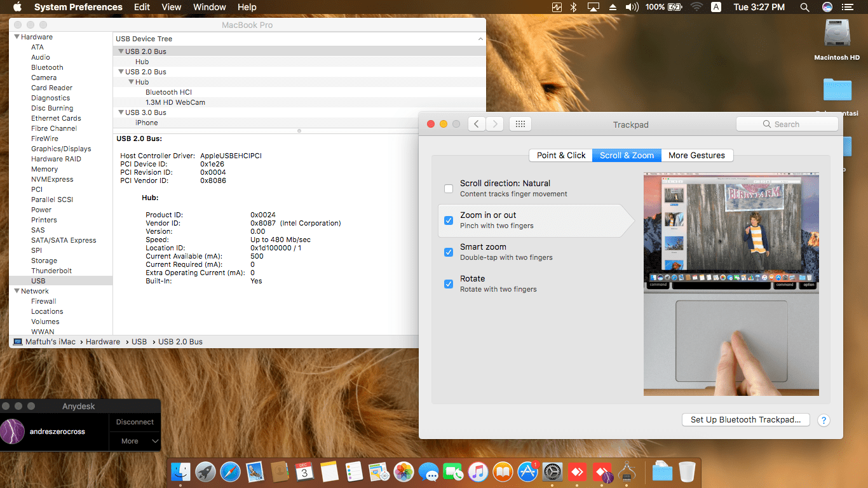This screenshot has height=488, width=868.
Task: Open Calendar icon showing DEC 3
Action: pyautogui.click(x=304, y=472)
